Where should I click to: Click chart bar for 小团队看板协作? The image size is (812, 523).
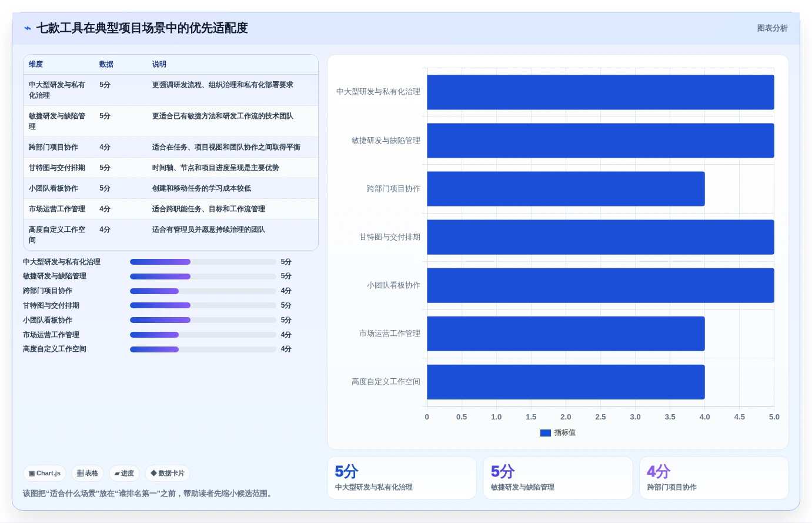(600, 285)
